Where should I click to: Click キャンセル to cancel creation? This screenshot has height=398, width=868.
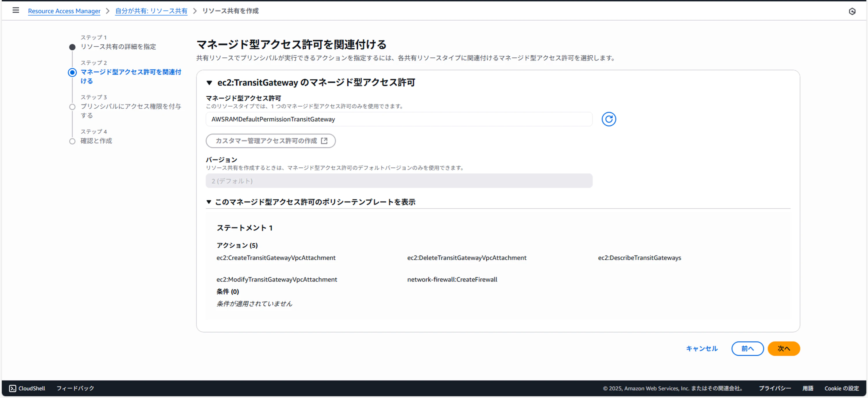point(702,348)
